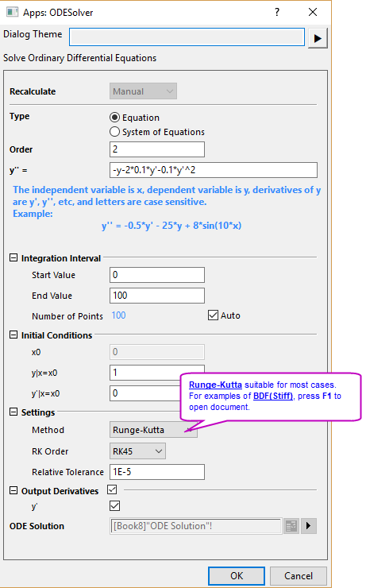Screen dimensions: 366x588
Task: Collapse the Initial Conditions section
Action: [13, 335]
